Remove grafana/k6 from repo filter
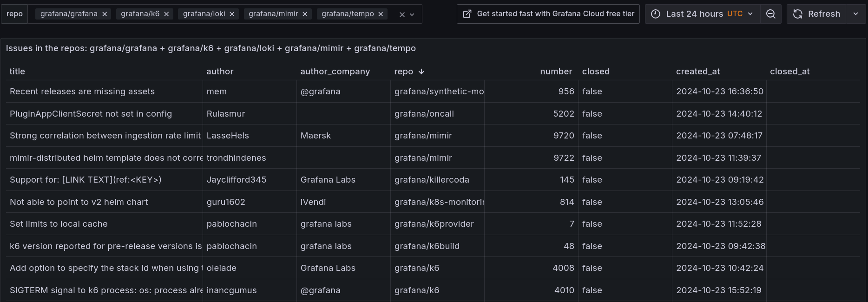 tap(166, 14)
